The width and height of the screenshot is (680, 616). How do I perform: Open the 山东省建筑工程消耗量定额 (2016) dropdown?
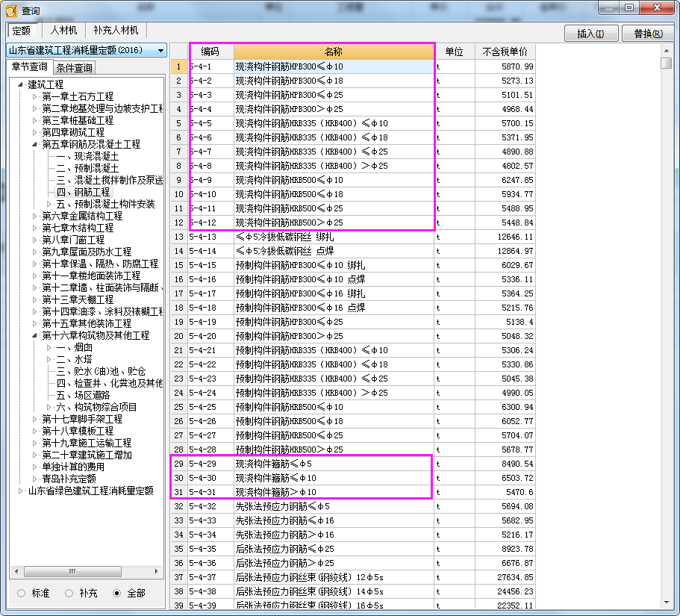coord(161,50)
